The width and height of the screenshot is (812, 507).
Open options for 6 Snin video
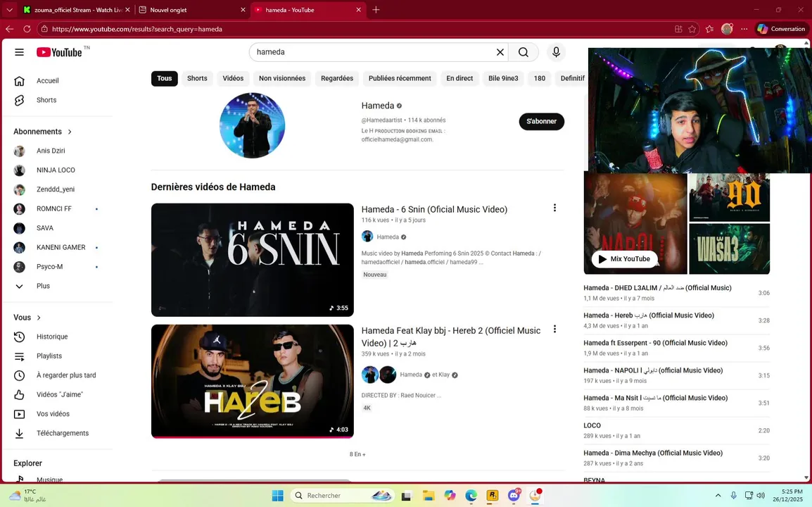point(554,208)
